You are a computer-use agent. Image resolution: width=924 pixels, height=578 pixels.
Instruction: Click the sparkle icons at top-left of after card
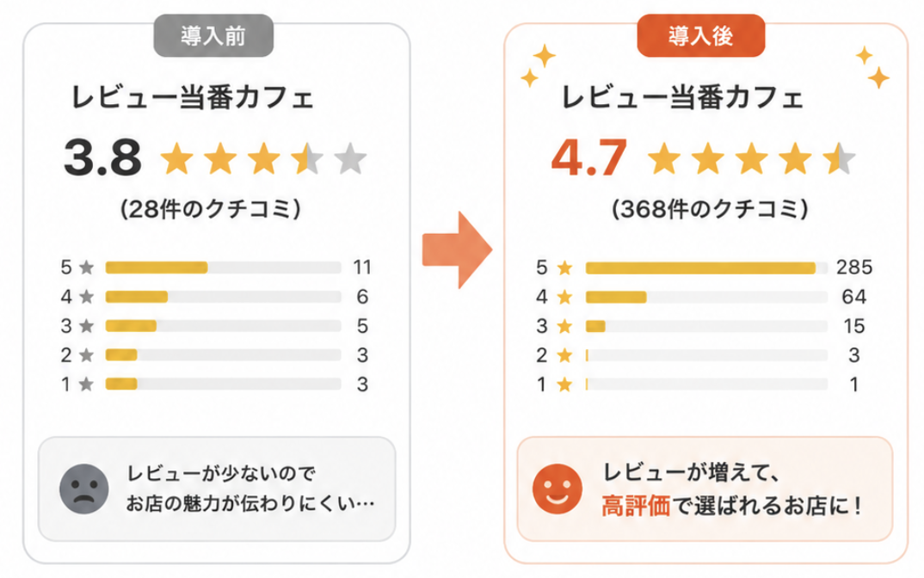click(539, 65)
